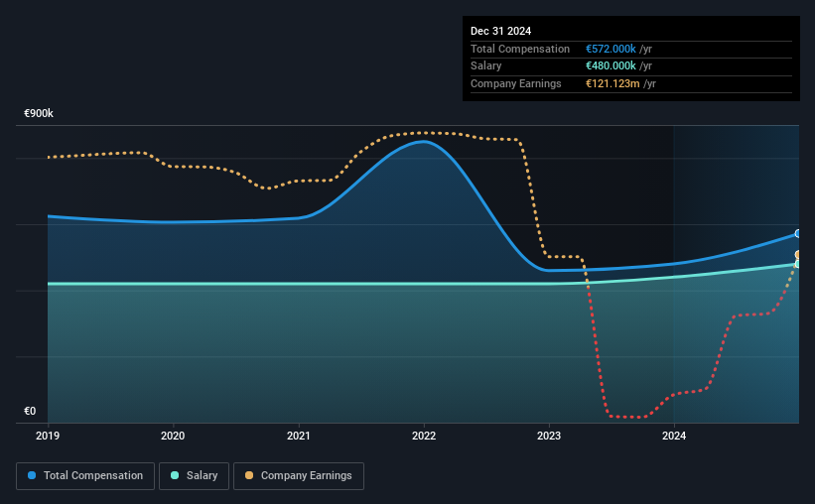Select the 2022 x-axis label
The width and height of the screenshot is (815, 504).
424,436
